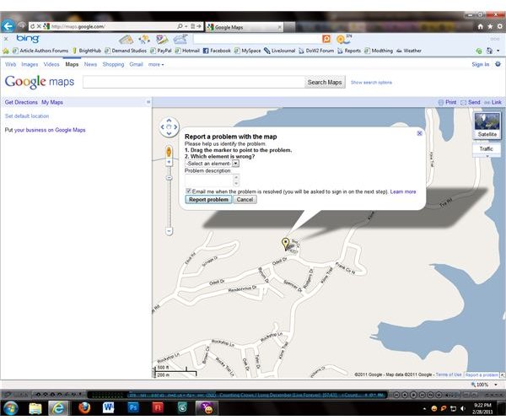
Task: Click the yellow problem marker pin
Action: (285, 244)
